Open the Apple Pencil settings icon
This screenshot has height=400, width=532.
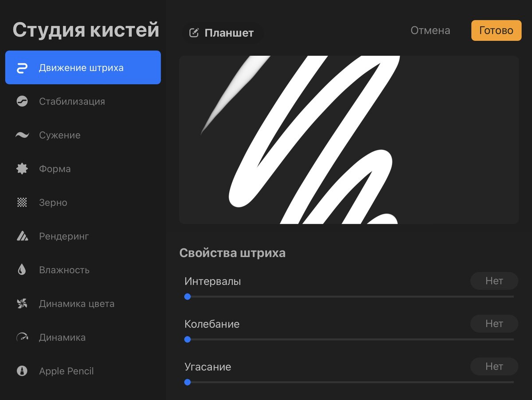[x=21, y=371]
